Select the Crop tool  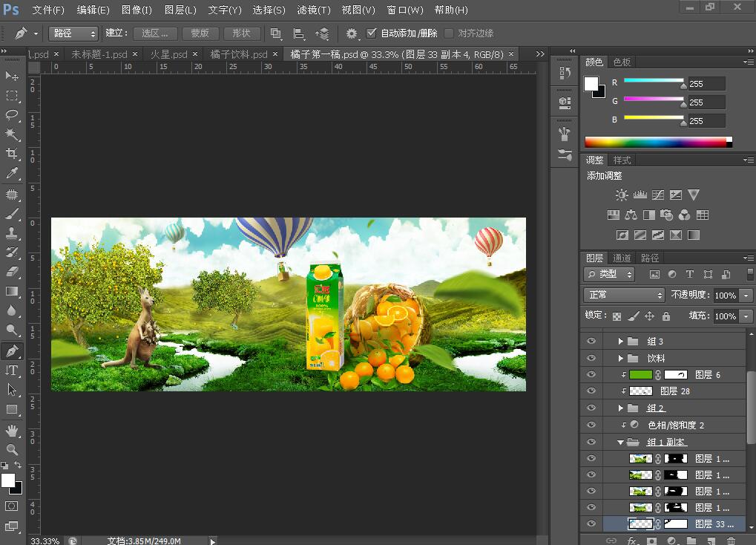12,154
